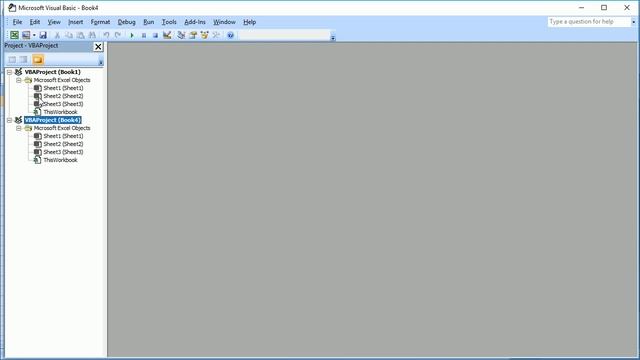
Task: Open the Window menu
Action: [224, 22]
